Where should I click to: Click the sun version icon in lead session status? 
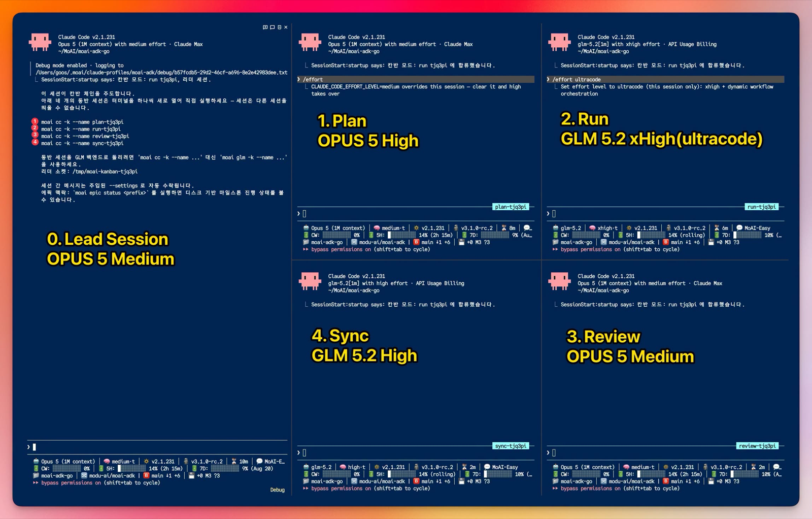pyautogui.click(x=146, y=462)
